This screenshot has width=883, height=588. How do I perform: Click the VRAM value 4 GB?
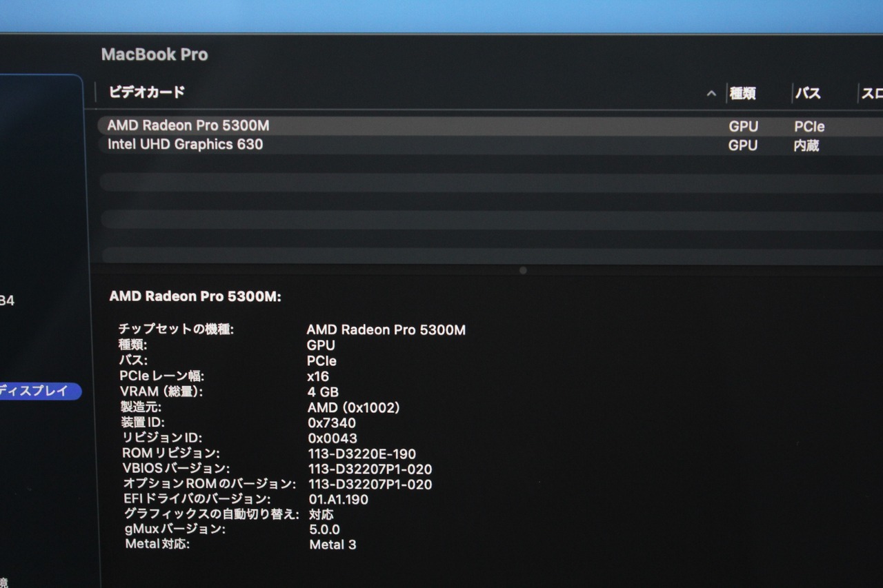pyautogui.click(x=323, y=392)
